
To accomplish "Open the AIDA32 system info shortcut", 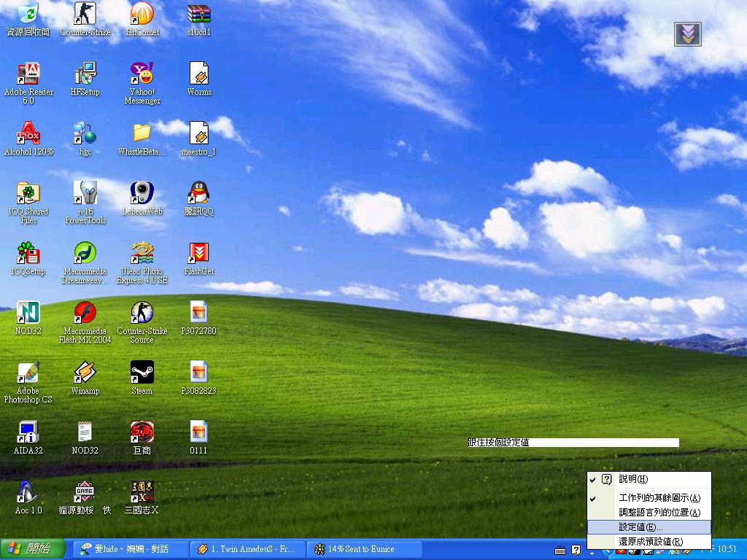I will [28, 437].
